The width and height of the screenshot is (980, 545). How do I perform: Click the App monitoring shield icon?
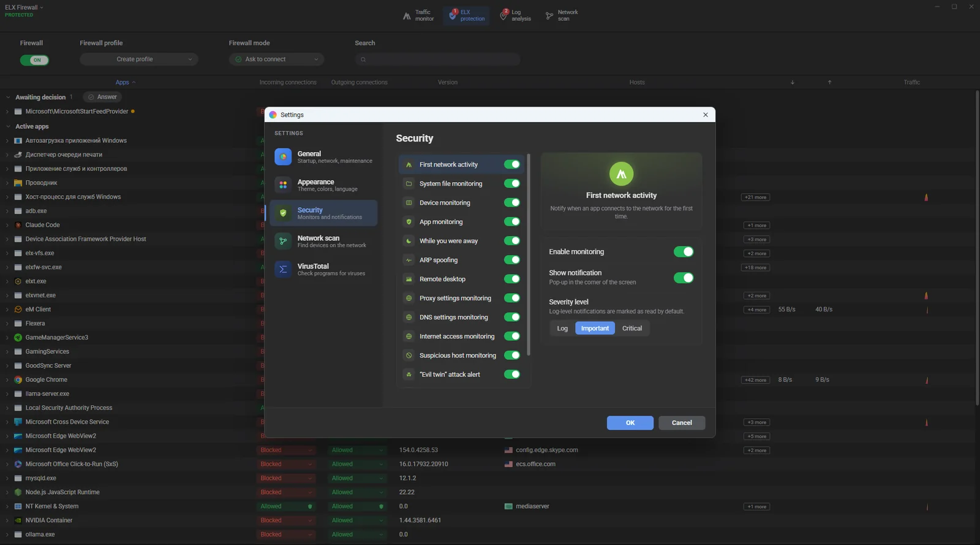pyautogui.click(x=409, y=222)
